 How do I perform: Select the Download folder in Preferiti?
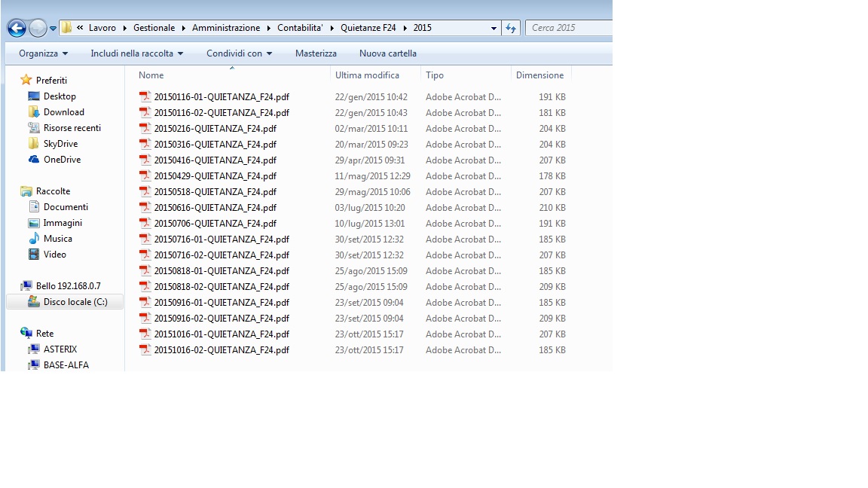pyautogui.click(x=63, y=112)
